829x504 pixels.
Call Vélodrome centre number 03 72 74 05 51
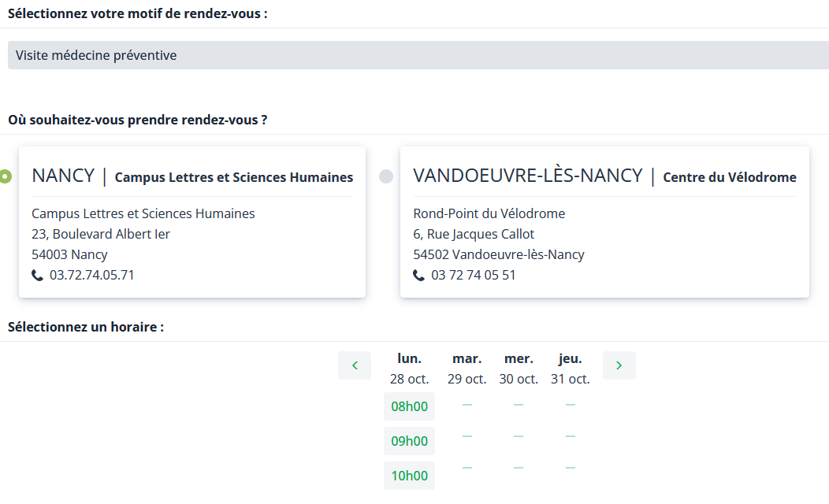pos(474,276)
